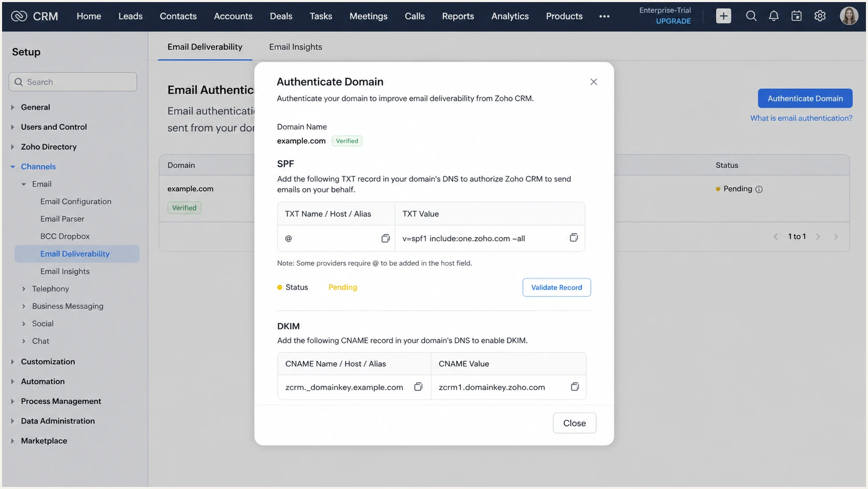Expand the Customization section
Viewport: 868px width, 489px height.
tap(12, 362)
